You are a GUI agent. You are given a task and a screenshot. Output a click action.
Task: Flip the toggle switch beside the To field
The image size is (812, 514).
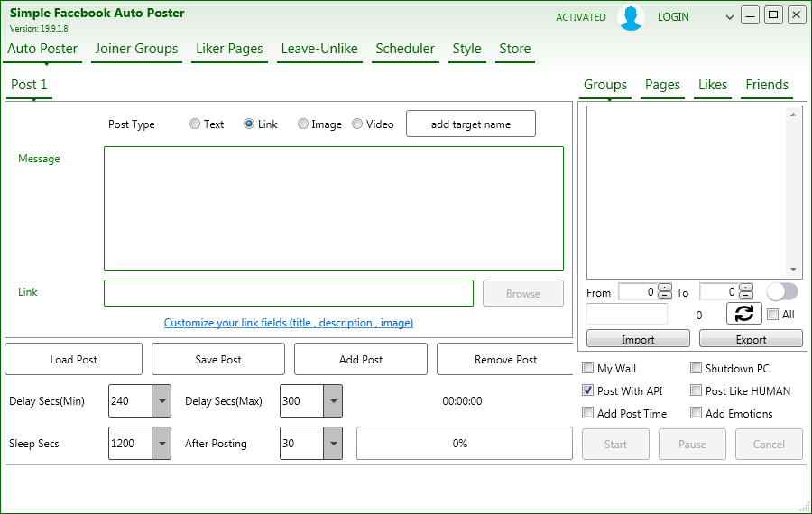782,291
